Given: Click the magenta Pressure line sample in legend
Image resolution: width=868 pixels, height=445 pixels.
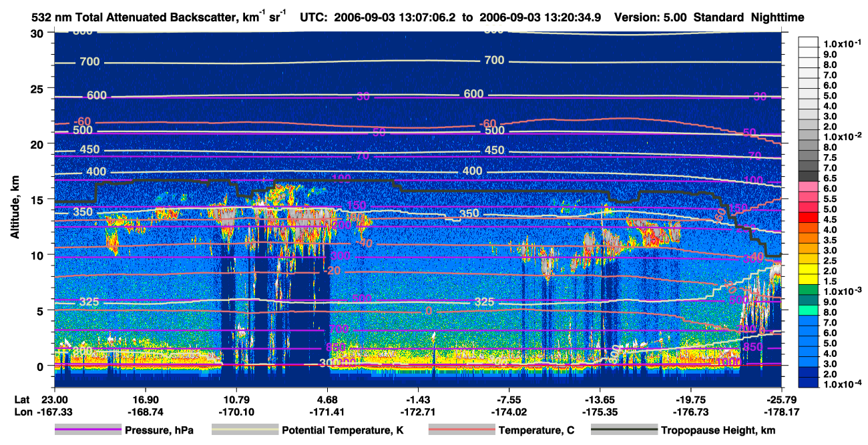Looking at the screenshot, I should pos(88,430).
